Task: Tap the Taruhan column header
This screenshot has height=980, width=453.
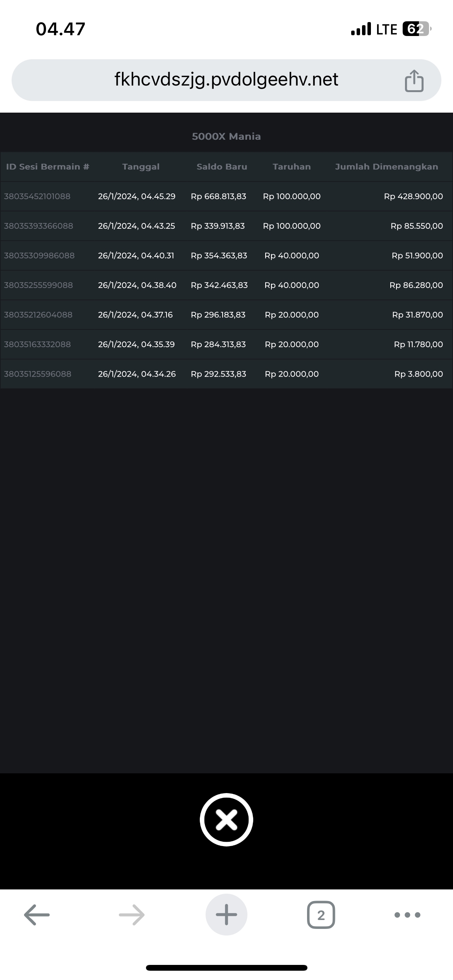Action: (292, 167)
